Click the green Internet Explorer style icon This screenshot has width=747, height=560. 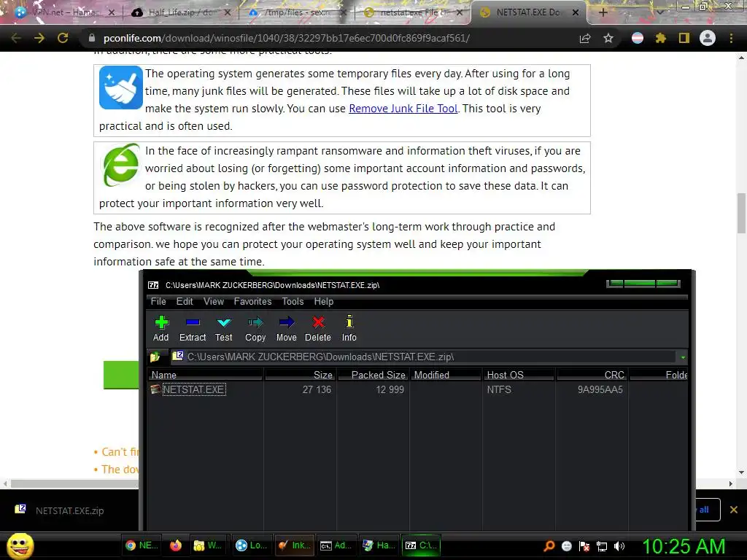click(121, 165)
